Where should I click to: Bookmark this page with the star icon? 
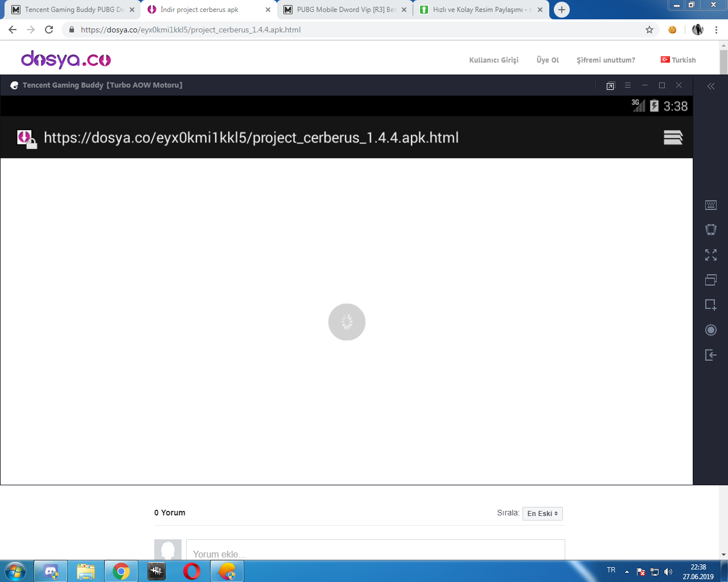649,30
